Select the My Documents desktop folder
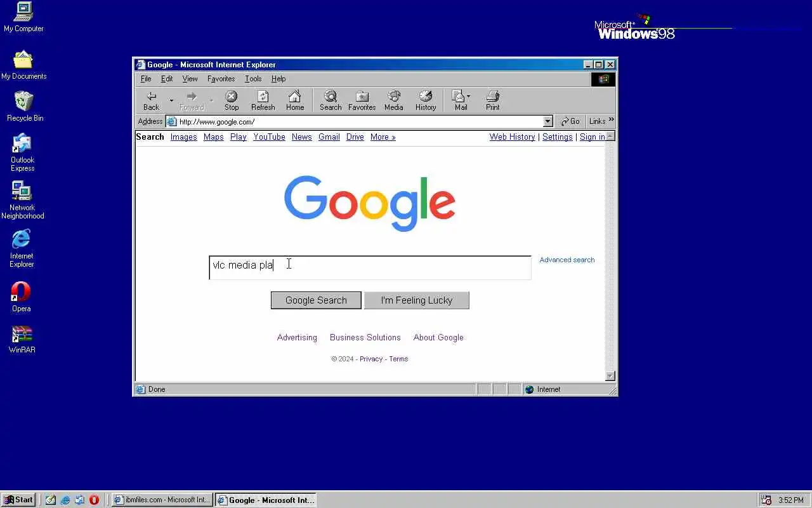The image size is (812, 508). tap(23, 65)
